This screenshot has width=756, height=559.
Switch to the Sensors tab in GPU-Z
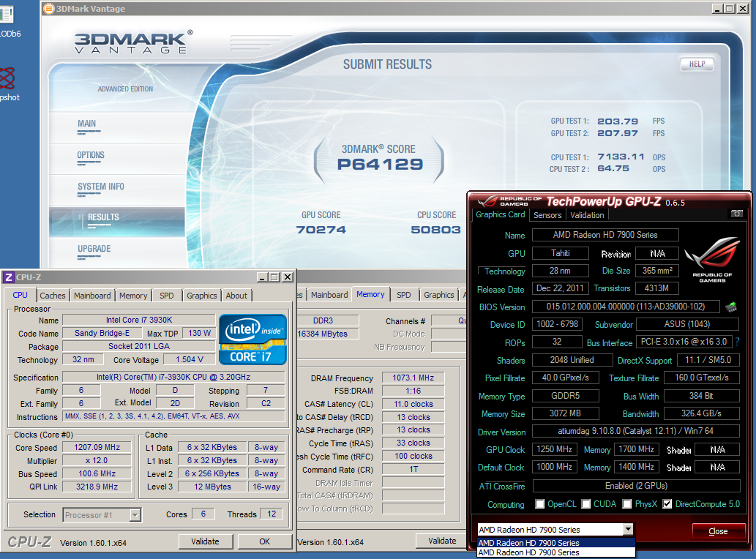click(x=547, y=215)
